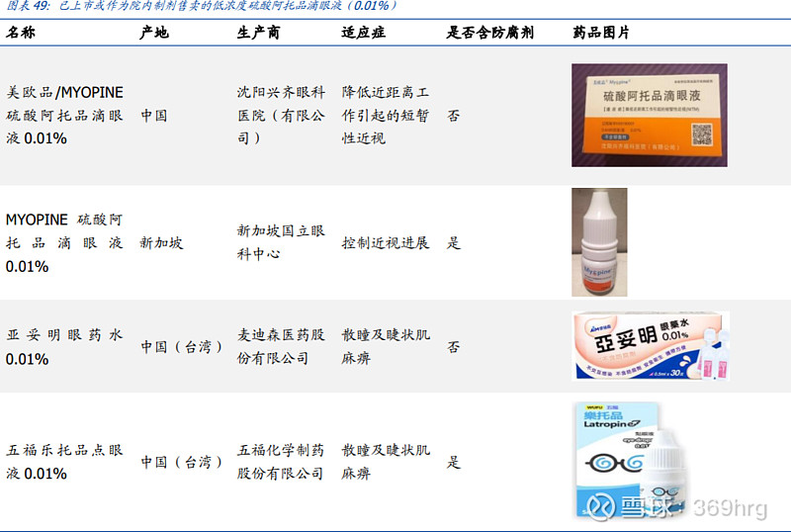Select manufacturer 五福化学制药股份有限公司
The image size is (791, 532).
pos(281,462)
